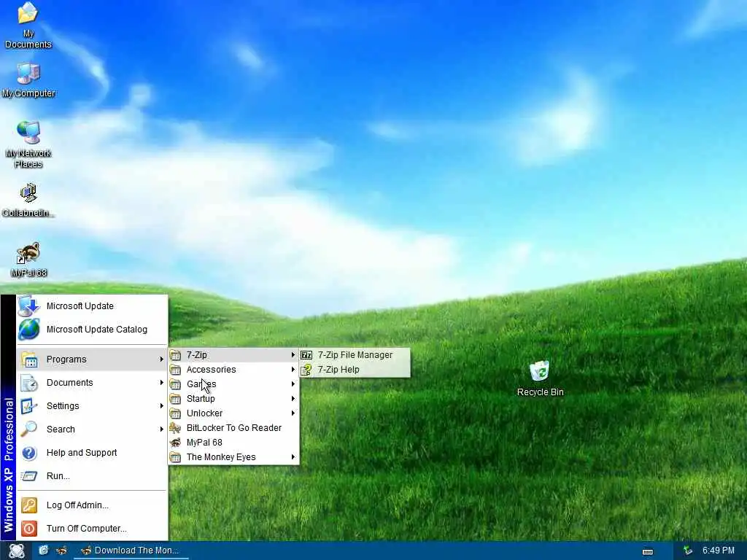The height and width of the screenshot is (560, 747).
Task: Open the Unlocker program group
Action: pyautogui.click(x=233, y=413)
